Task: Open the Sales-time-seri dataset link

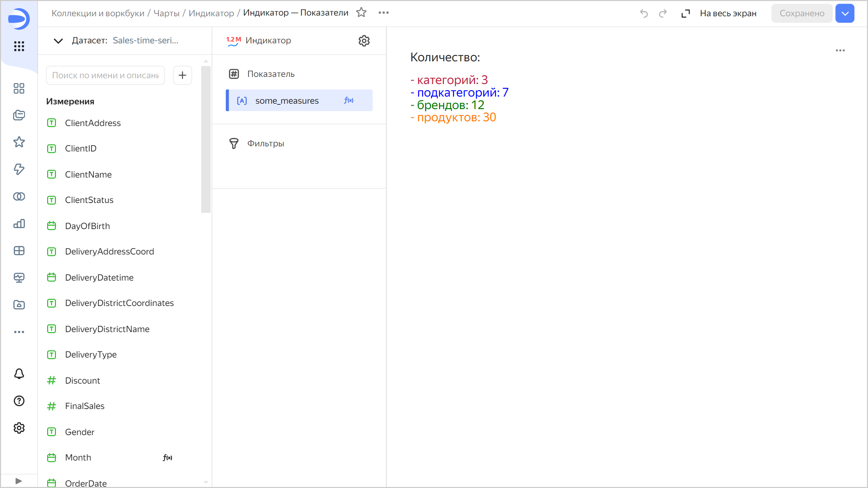Action: [x=145, y=40]
